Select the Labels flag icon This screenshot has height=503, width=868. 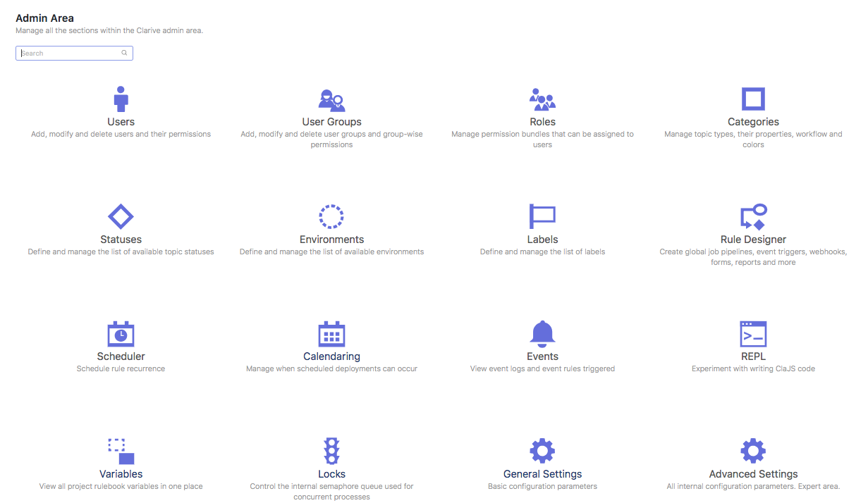(542, 216)
